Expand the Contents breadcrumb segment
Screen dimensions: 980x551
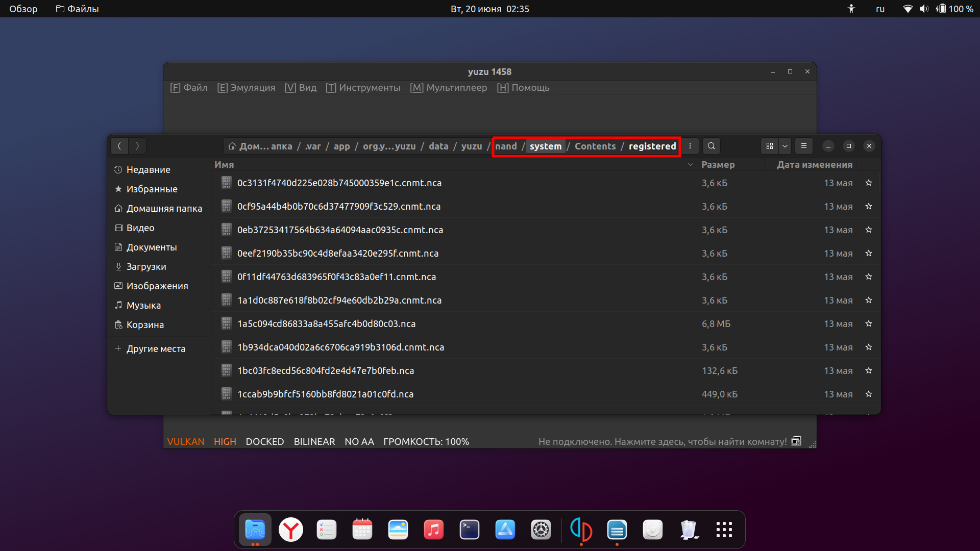click(594, 146)
